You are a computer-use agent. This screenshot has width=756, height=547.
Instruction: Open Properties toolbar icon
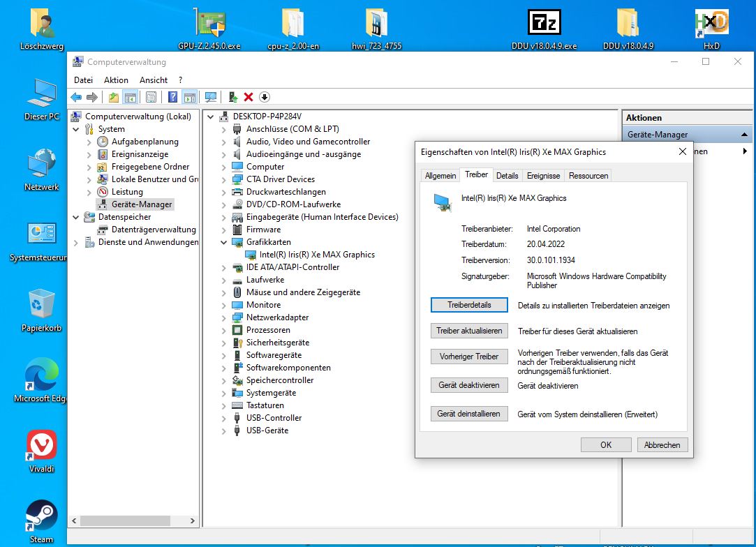coord(151,98)
